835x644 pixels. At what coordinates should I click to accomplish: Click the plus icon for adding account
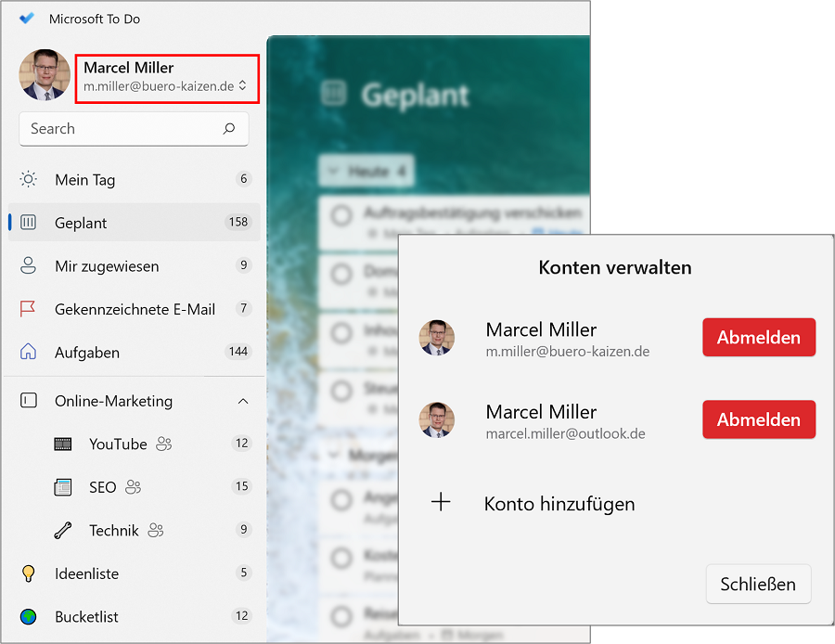click(x=441, y=502)
